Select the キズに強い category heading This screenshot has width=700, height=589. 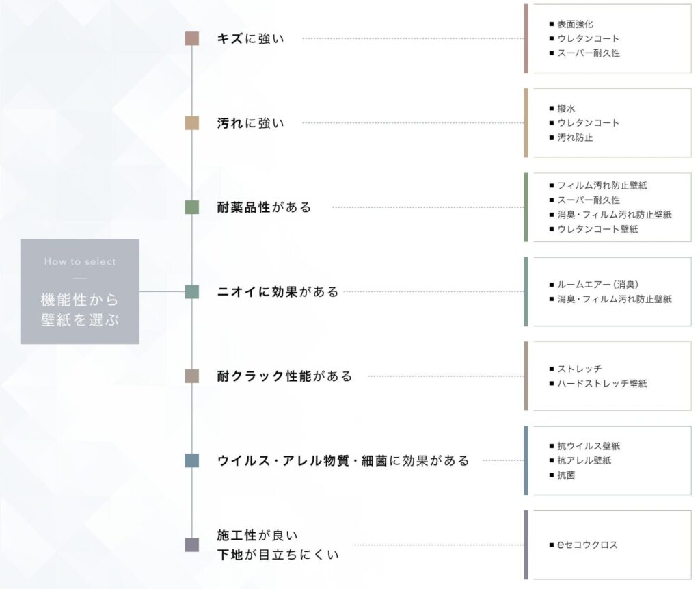(x=250, y=39)
